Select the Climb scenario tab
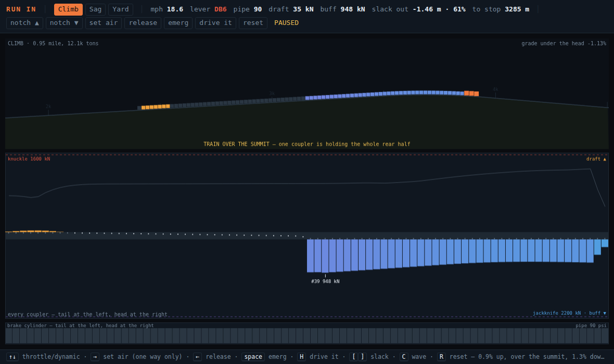Screen dimensions: 614x364 [68, 9]
